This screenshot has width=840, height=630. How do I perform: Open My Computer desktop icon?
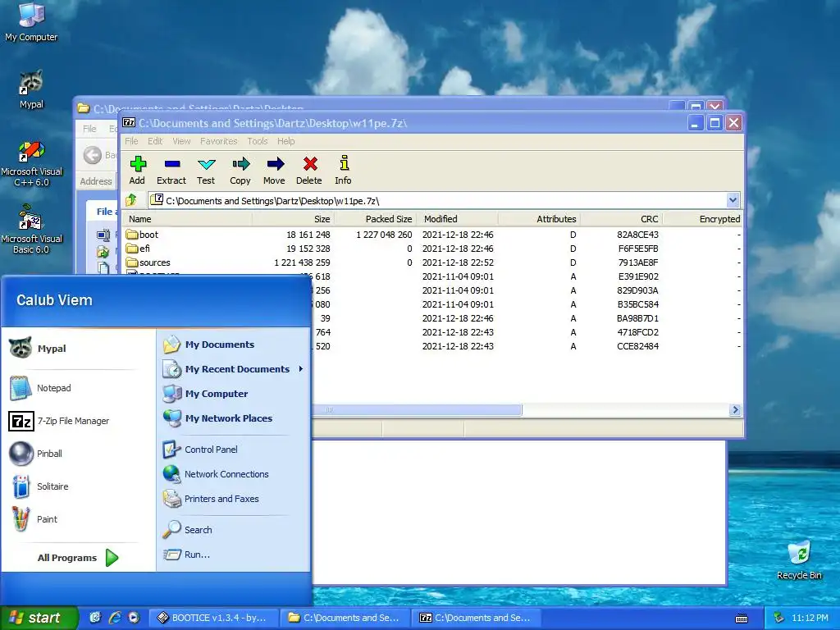tap(31, 22)
